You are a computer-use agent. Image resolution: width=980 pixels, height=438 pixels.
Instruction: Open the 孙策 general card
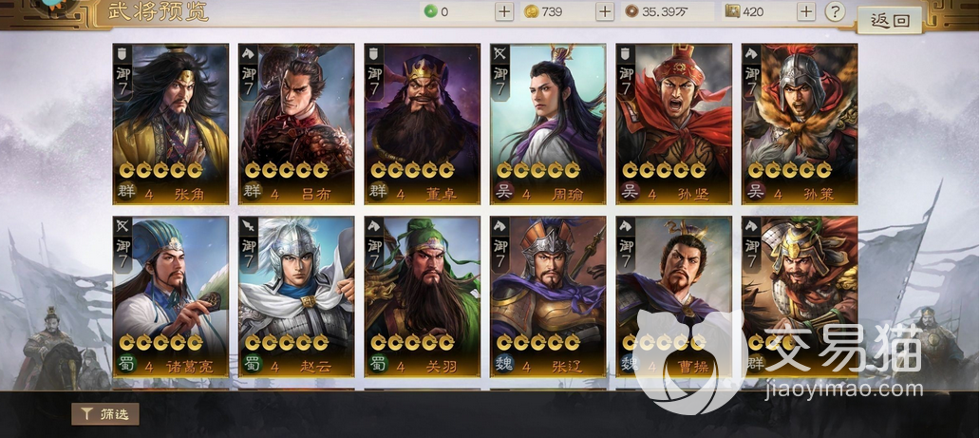point(800,124)
